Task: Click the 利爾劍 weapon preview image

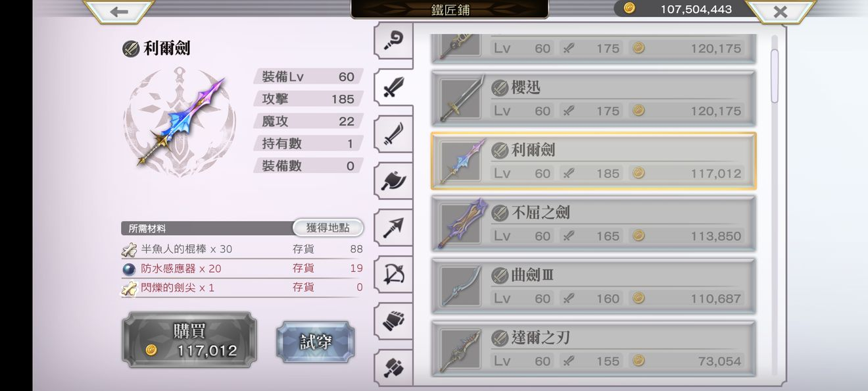Action: (x=180, y=122)
